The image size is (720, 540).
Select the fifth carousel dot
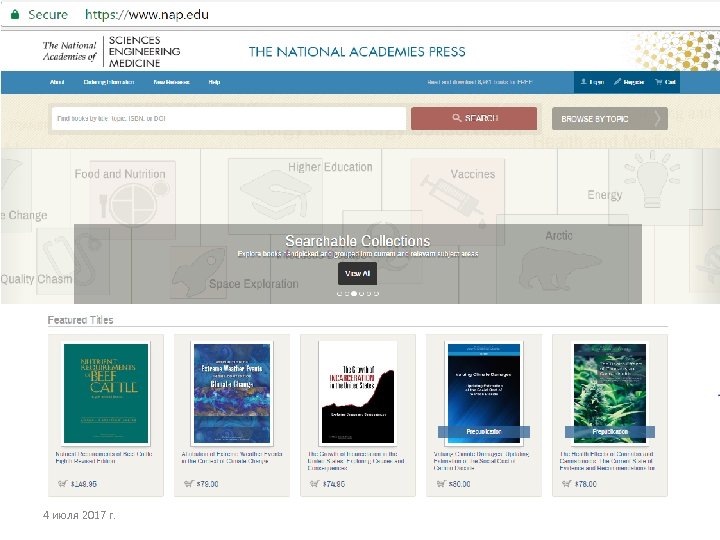click(x=369, y=294)
